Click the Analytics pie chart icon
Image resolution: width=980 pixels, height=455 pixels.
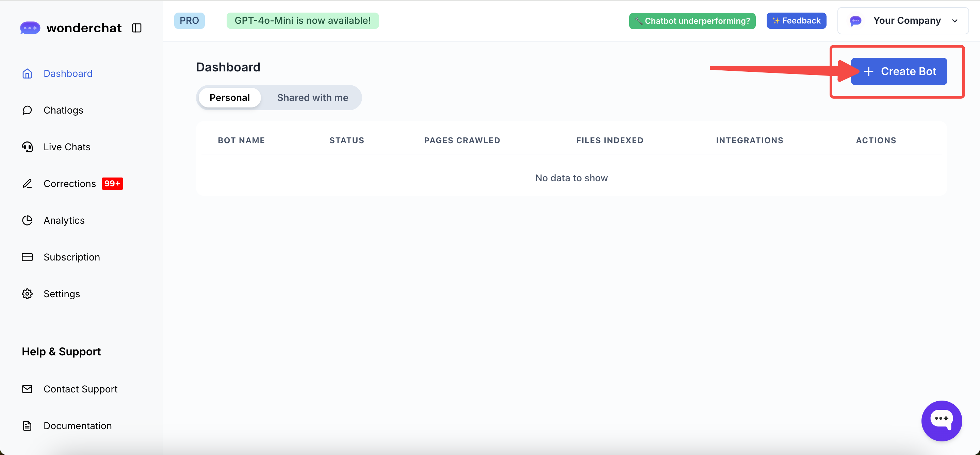pos(27,220)
